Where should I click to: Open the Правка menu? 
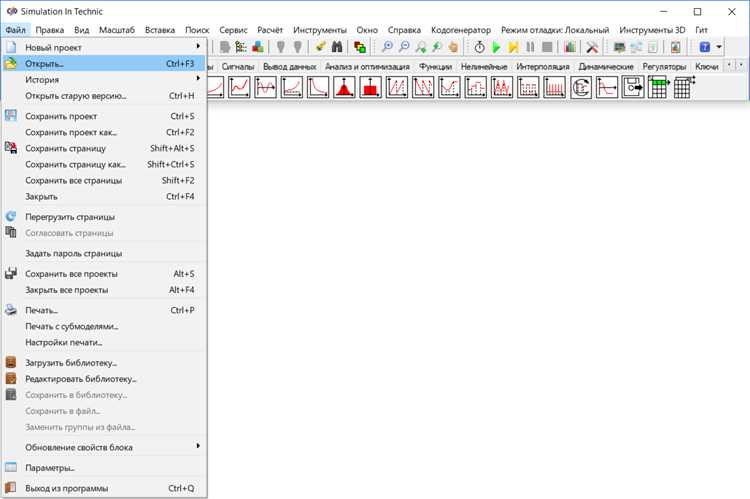pos(50,30)
